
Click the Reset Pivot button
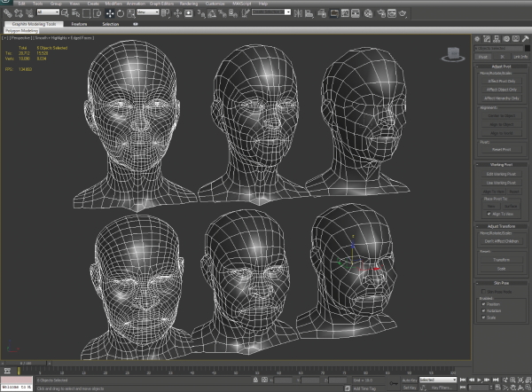pos(500,149)
